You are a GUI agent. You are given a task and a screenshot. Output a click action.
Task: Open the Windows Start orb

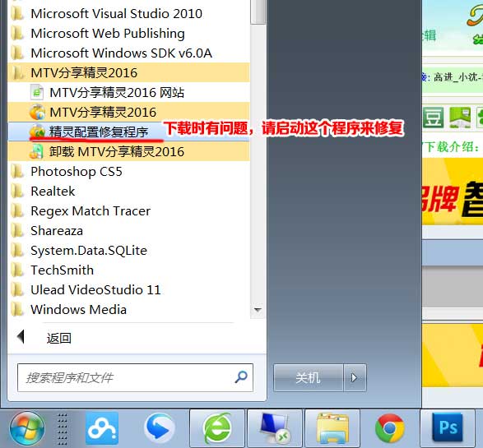27,428
